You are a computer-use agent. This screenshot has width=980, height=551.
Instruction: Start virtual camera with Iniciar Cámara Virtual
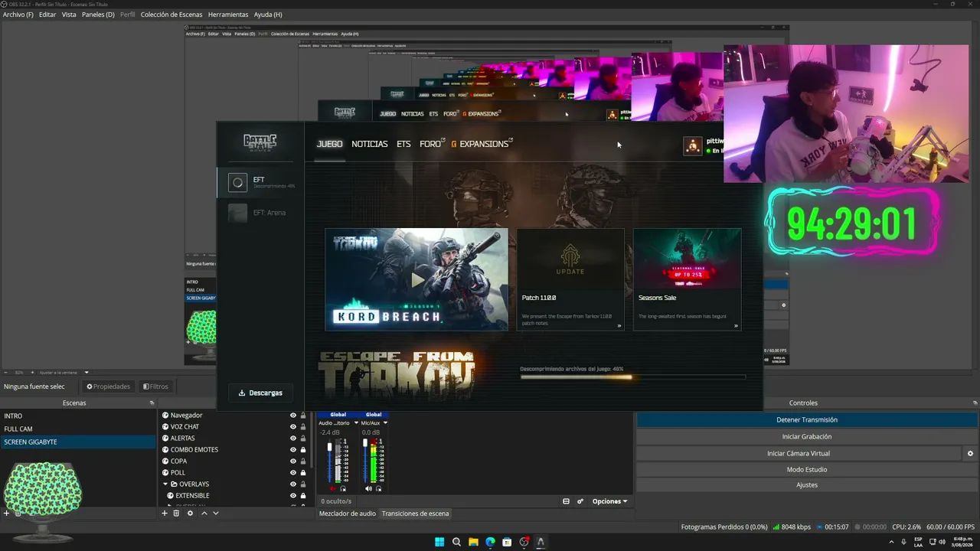point(799,454)
